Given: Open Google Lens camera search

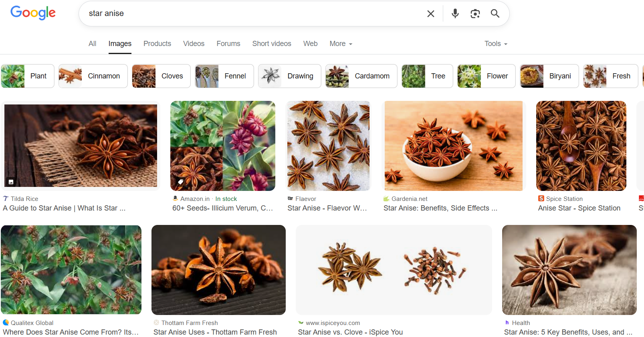Looking at the screenshot, I should [x=475, y=14].
